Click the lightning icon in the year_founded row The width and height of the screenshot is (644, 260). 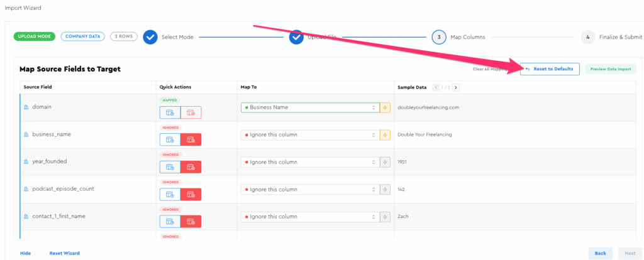[386, 162]
